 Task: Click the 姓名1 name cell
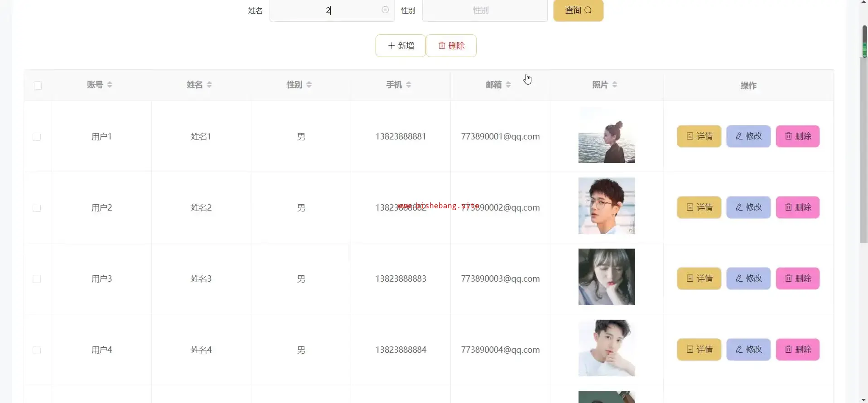coord(201,137)
